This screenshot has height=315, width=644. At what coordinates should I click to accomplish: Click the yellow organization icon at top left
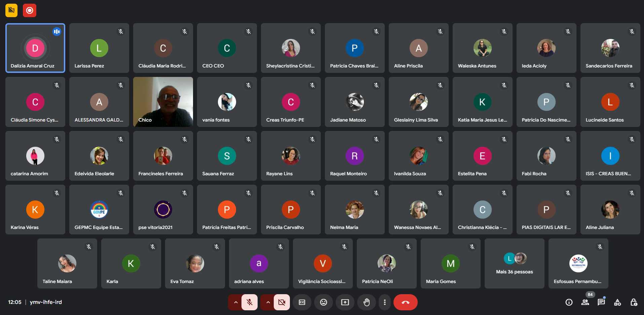11,10
